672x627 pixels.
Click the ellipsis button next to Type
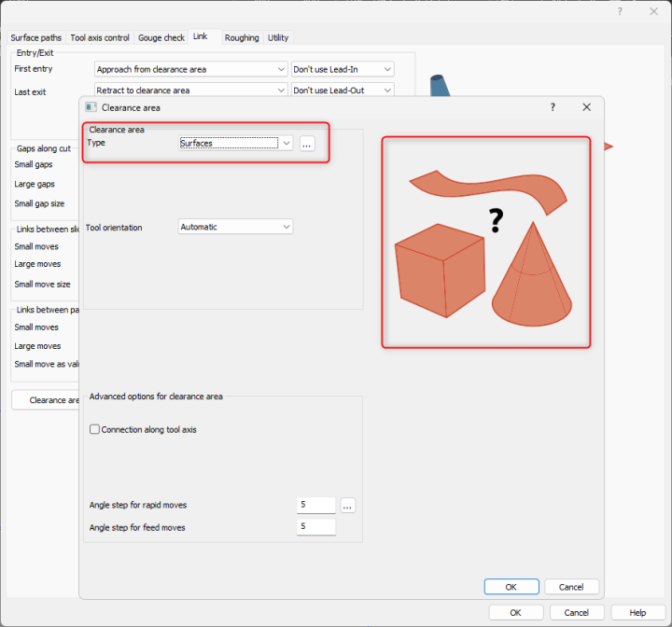(x=308, y=144)
